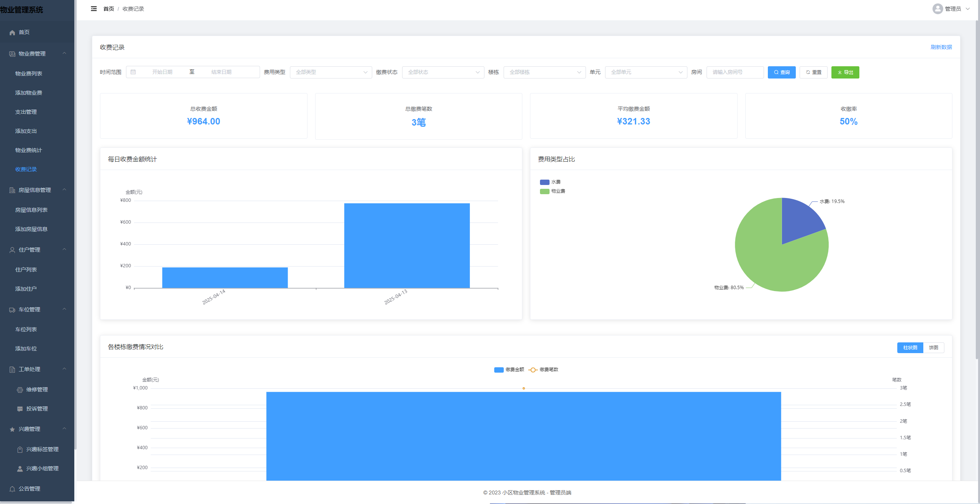The image size is (980, 504).
Task: Click the hamburger menu collapse icon
Action: point(94,9)
